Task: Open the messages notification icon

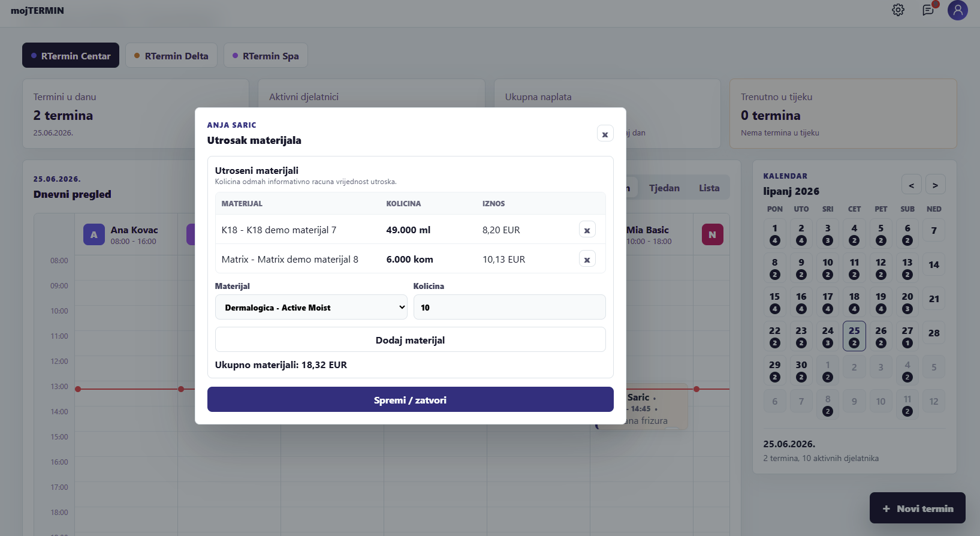Action: [x=928, y=10]
